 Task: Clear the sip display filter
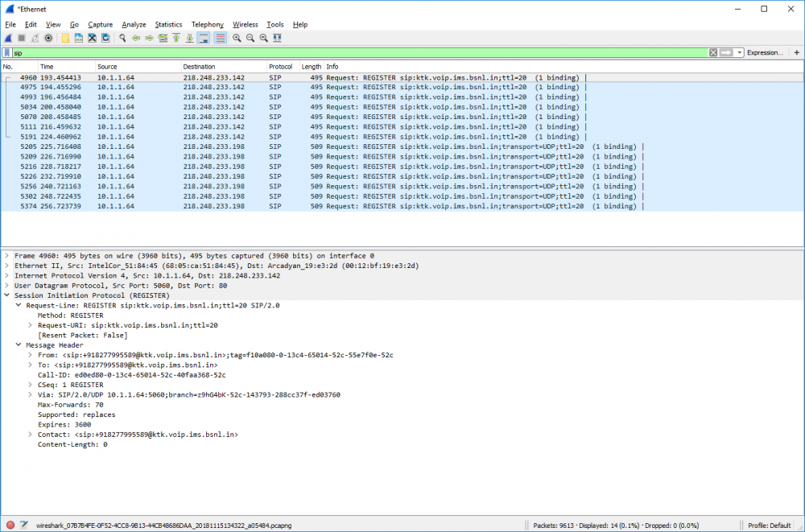[713, 52]
